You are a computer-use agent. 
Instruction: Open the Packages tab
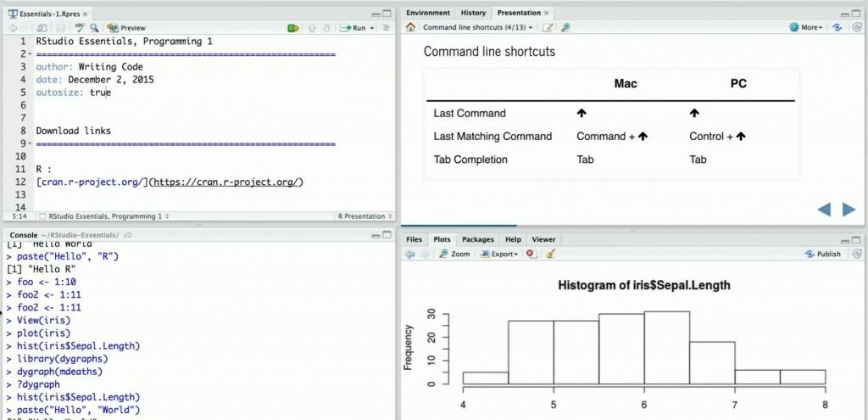coord(478,239)
